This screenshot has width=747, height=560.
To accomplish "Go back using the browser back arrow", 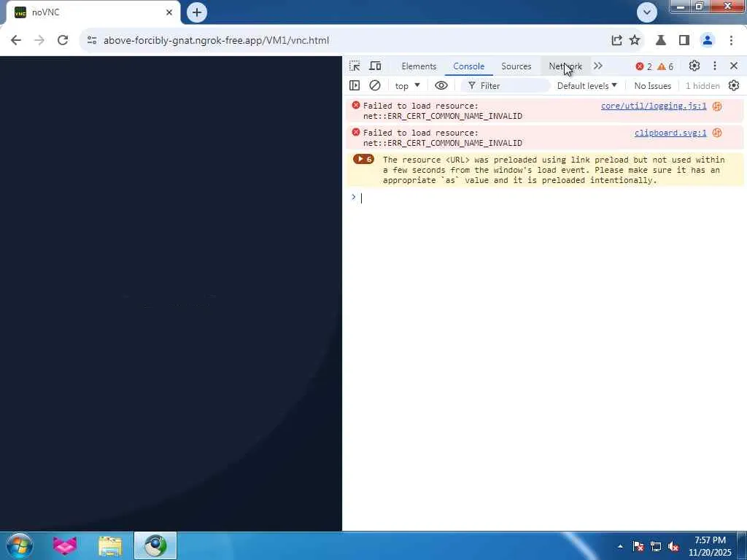I will coord(16,41).
